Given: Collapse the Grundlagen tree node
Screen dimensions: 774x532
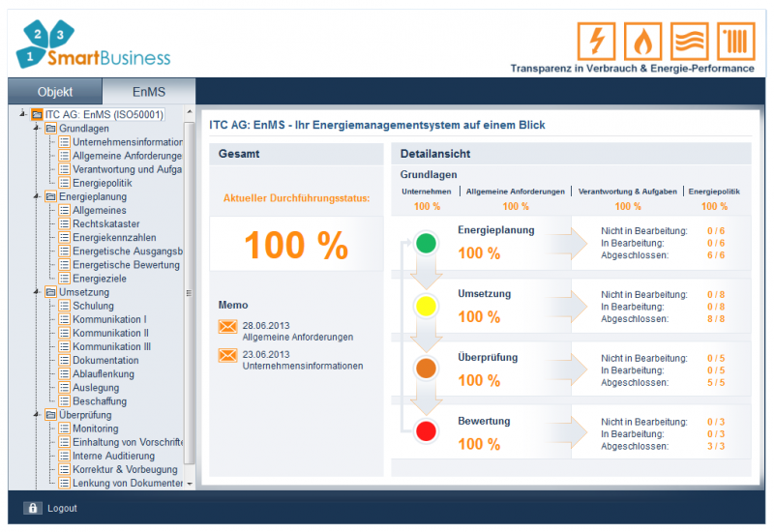Looking at the screenshot, I should [36, 129].
